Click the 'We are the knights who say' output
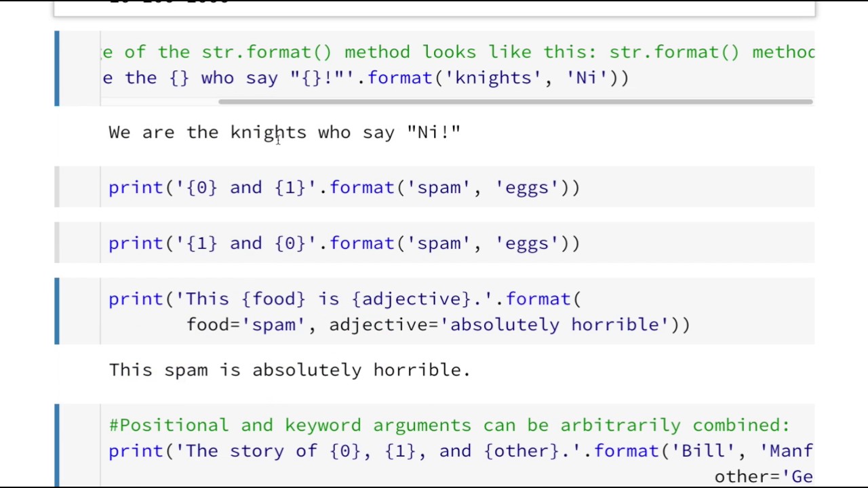The height and width of the screenshot is (488, 868). (x=284, y=132)
